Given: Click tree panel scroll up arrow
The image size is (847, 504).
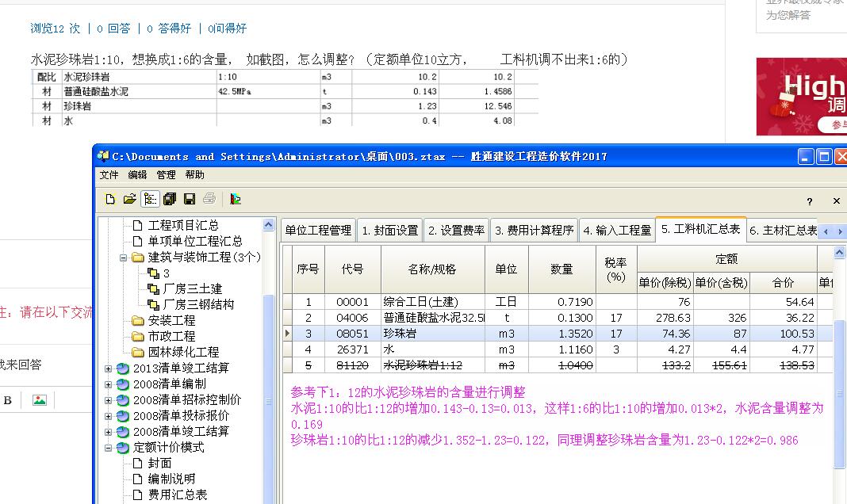Looking at the screenshot, I should click(x=269, y=225).
